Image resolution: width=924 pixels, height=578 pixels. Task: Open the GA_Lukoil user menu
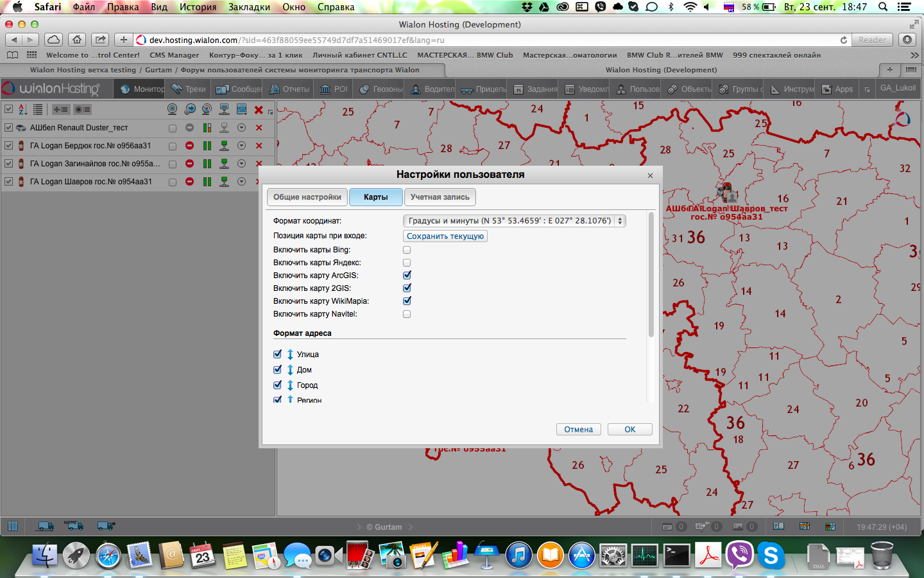[898, 89]
